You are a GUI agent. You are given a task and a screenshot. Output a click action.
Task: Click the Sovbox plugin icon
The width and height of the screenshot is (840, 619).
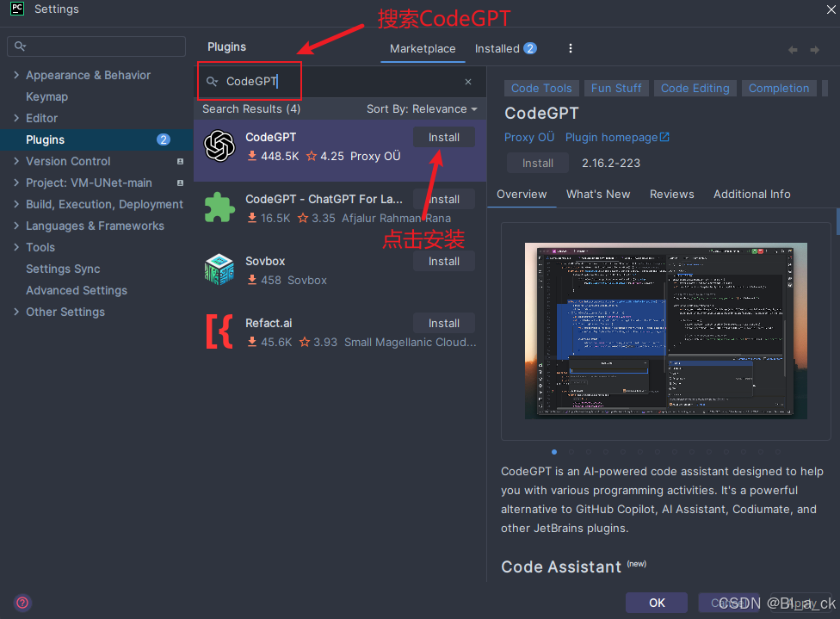(219, 269)
